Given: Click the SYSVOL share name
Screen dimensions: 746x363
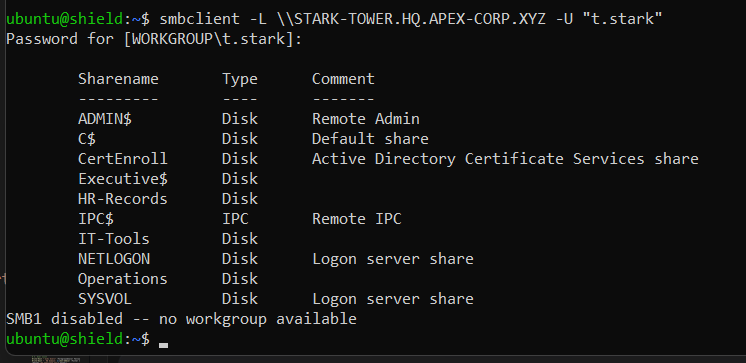Looking at the screenshot, I should [105, 299].
